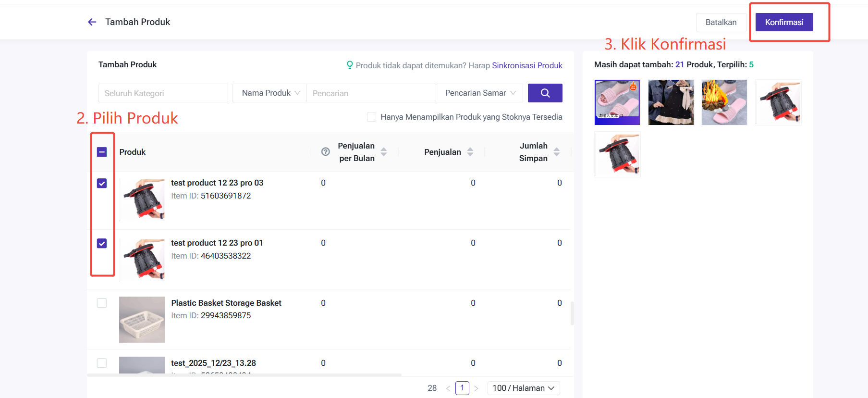Click the back arrow beside Tambah Produk
868x398 pixels.
[x=92, y=22]
